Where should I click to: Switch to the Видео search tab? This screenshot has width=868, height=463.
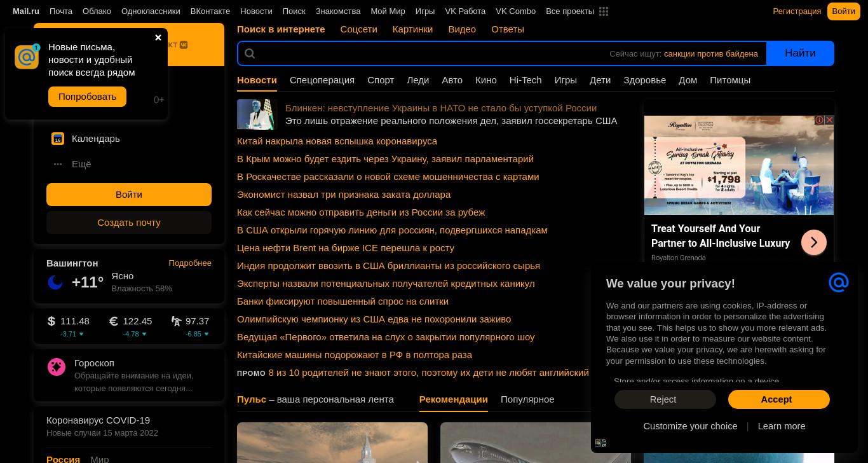(x=462, y=29)
